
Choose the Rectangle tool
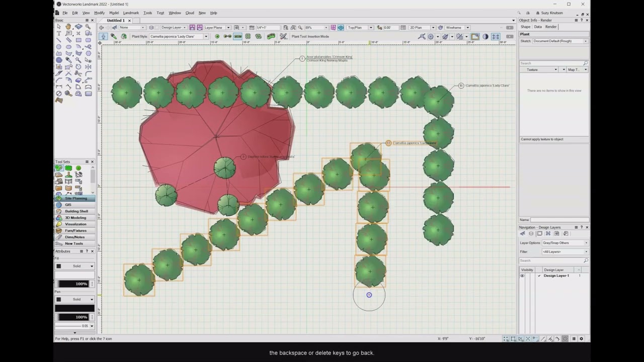click(x=78, y=40)
